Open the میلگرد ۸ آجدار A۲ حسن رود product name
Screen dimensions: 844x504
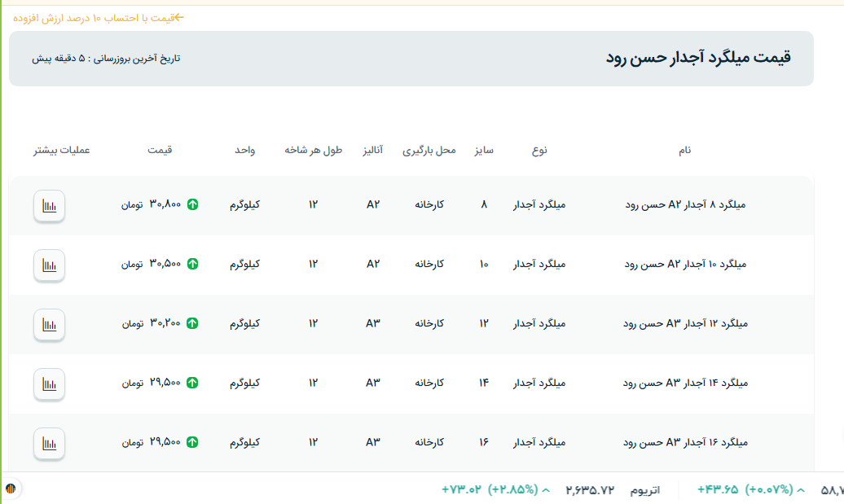[x=685, y=205]
